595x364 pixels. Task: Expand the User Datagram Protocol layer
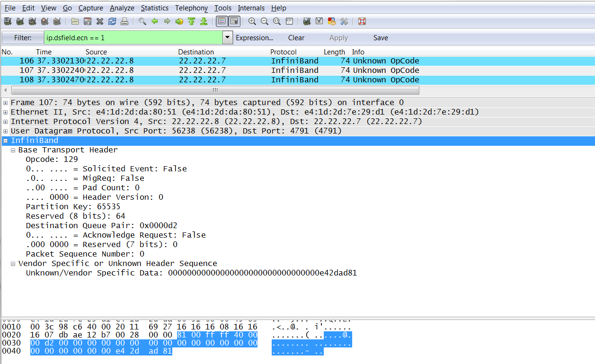pos(4,131)
